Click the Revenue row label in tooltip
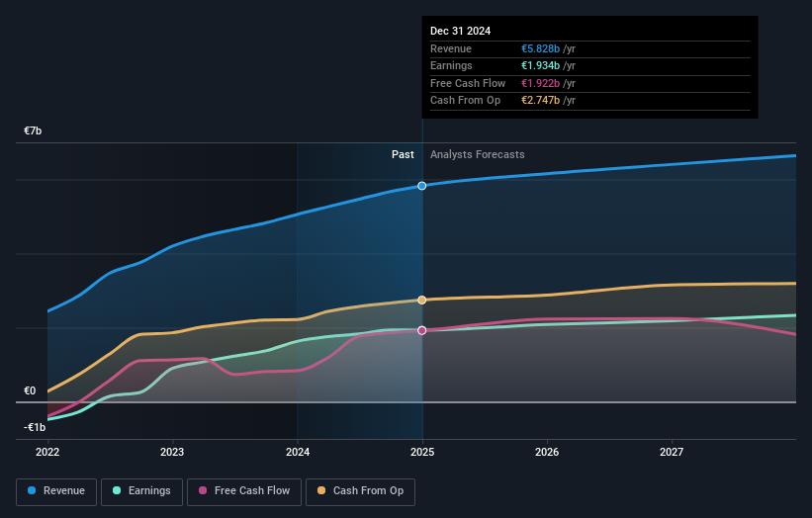812x518 pixels. tap(451, 48)
